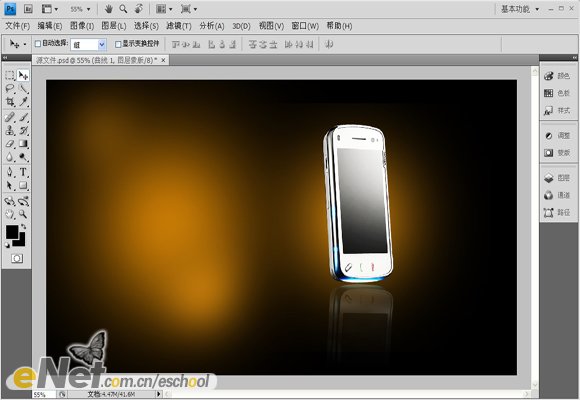Image resolution: width=580 pixels, height=400 pixels.
Task: Expand the toolbox double-arrow toggle
Action: tap(5, 57)
